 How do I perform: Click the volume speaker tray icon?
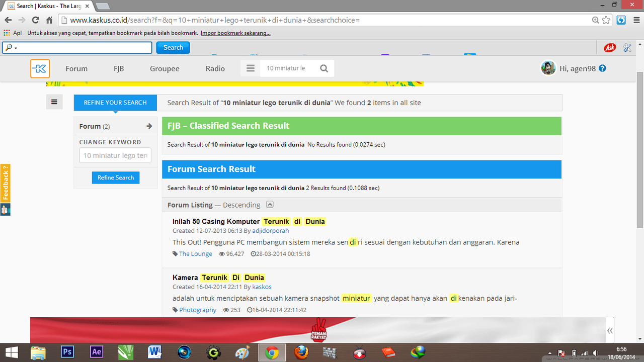click(x=596, y=353)
